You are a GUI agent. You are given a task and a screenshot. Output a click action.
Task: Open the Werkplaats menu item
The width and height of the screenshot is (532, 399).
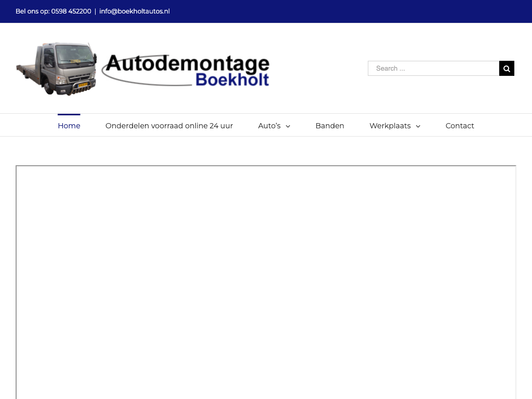click(390, 126)
